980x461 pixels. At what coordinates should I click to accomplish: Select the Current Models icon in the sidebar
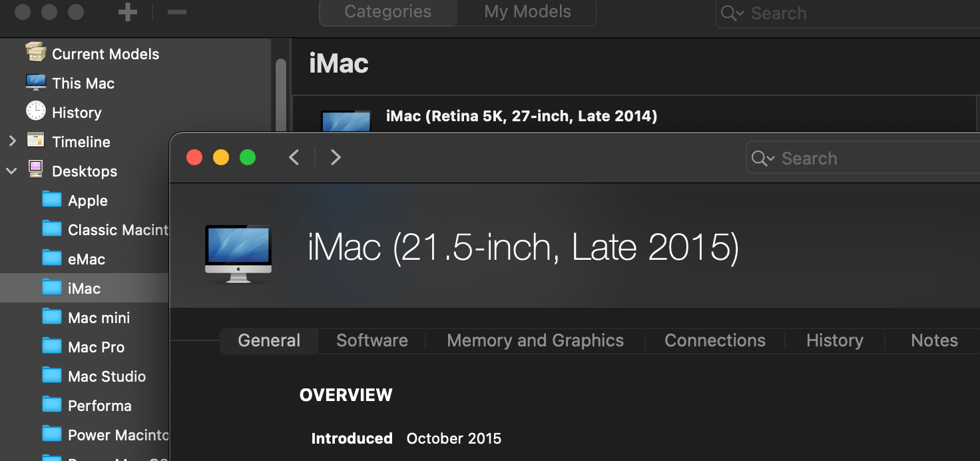(35, 53)
